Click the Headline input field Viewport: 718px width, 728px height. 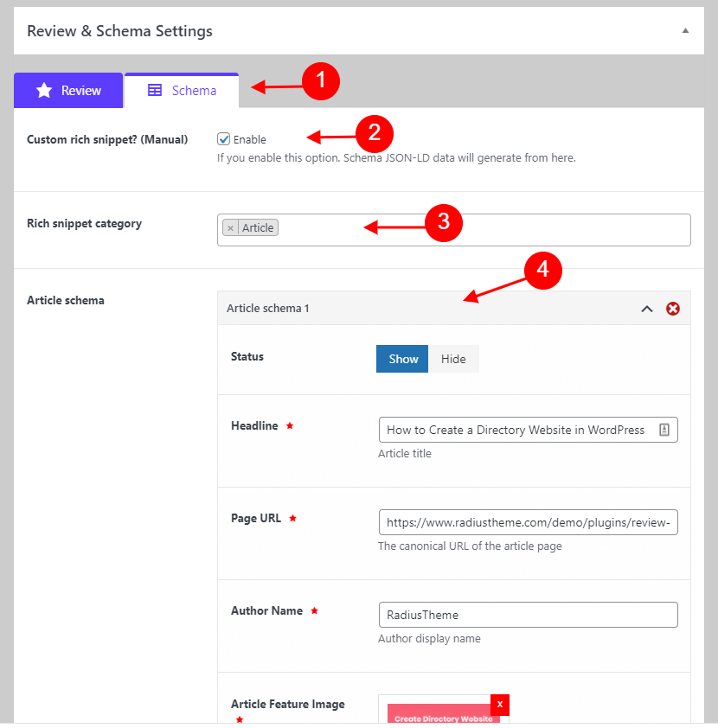coord(528,430)
